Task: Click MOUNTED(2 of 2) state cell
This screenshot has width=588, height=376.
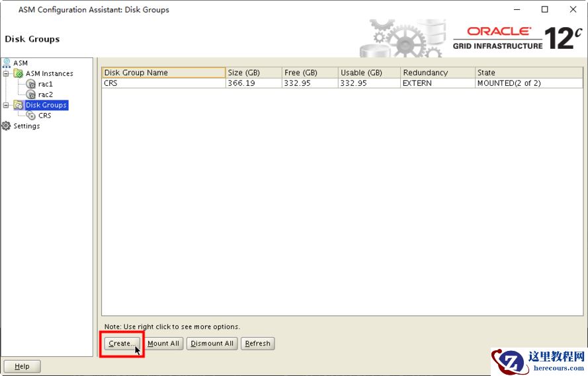Action: [x=529, y=83]
